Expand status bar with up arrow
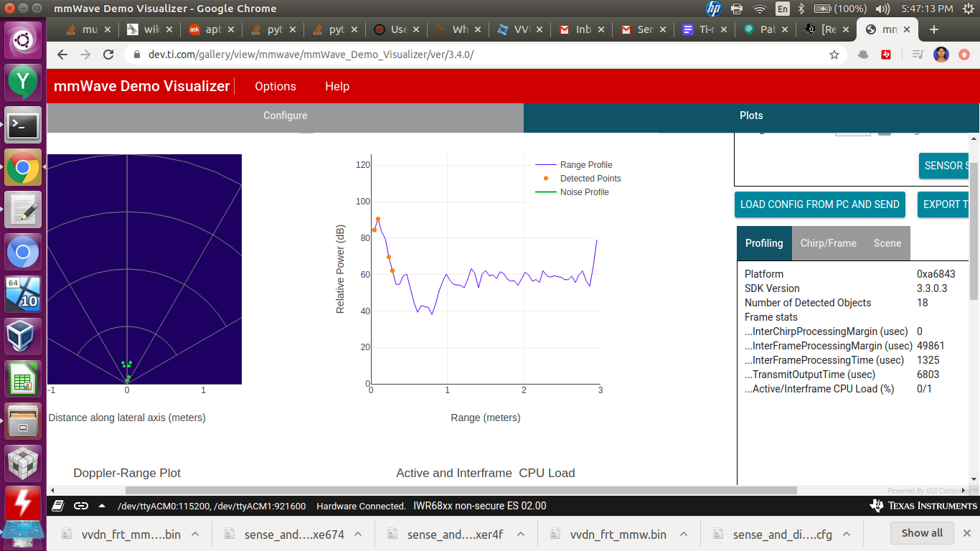 point(102,506)
